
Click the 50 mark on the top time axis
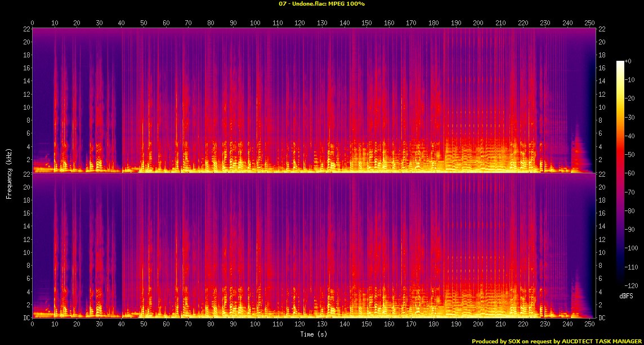(x=144, y=23)
